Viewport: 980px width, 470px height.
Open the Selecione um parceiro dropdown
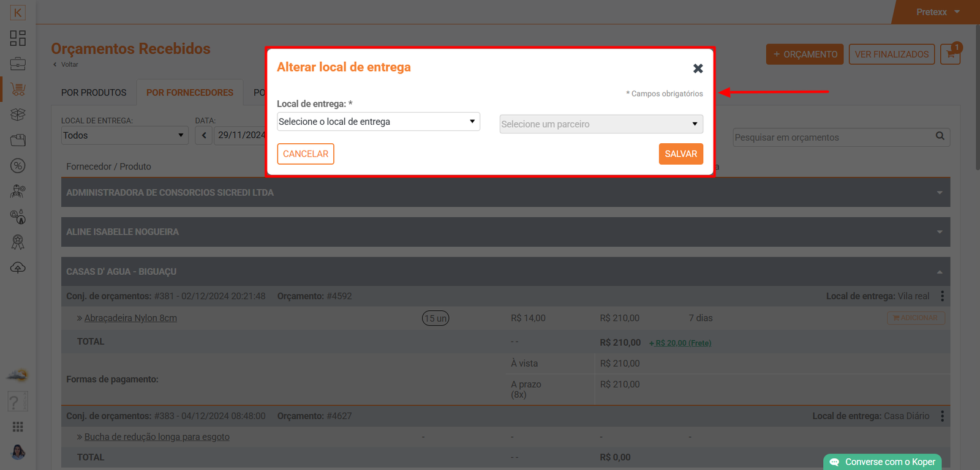point(601,124)
